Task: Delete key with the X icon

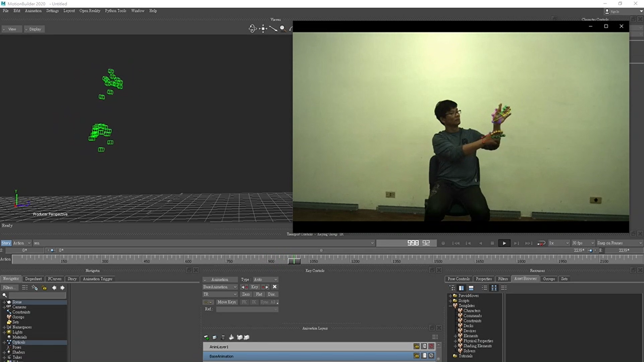Action: click(275, 287)
